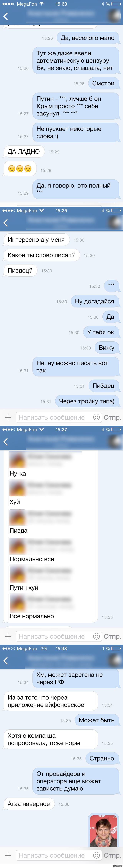Tap the 'Ну догадайся' message bubble
This screenshot has width=123, height=868.
95,302
